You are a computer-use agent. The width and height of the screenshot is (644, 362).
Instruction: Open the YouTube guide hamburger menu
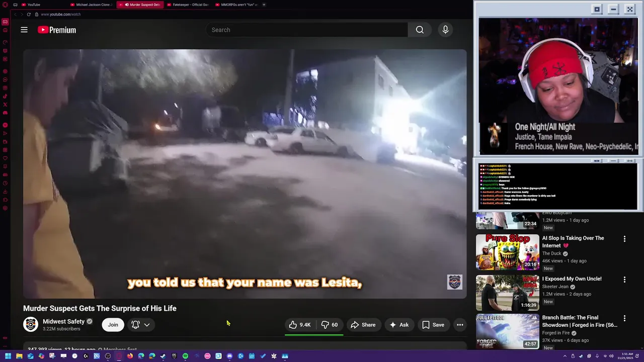click(24, 30)
